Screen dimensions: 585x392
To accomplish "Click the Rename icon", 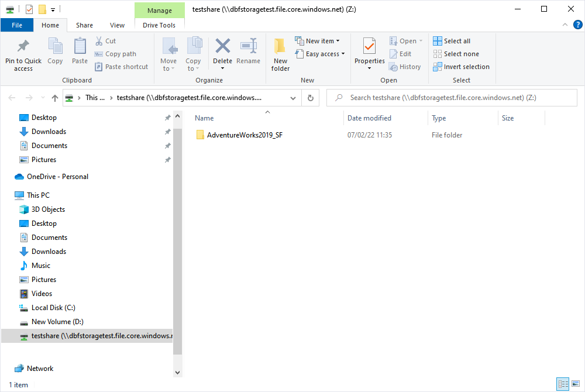I will click(249, 46).
